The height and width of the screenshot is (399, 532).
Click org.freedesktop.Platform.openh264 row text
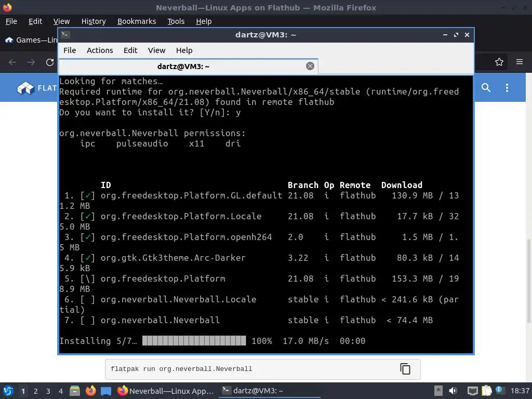(187, 237)
